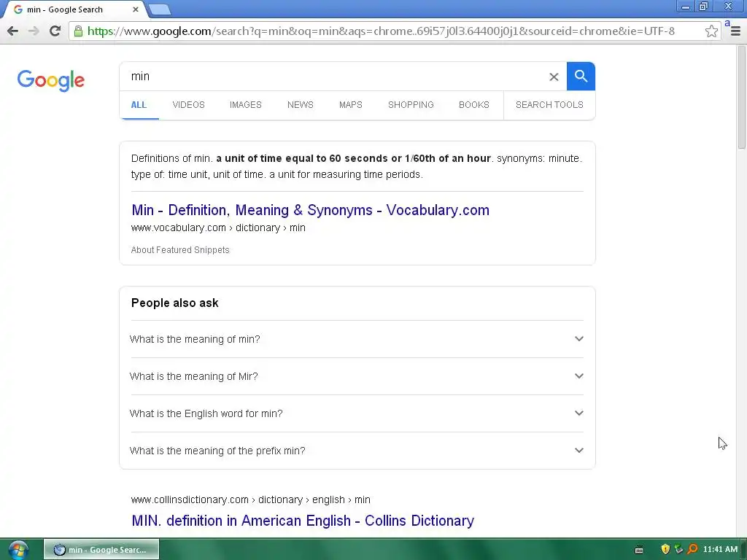The width and height of the screenshot is (747, 560).
Task: Switch to the SHOPPING tab
Action: [x=411, y=105]
